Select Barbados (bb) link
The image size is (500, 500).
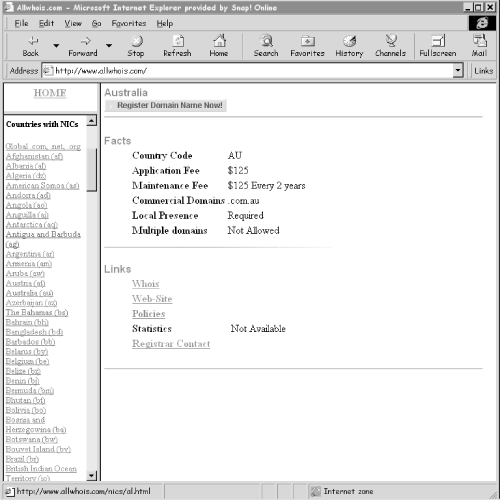[30, 342]
